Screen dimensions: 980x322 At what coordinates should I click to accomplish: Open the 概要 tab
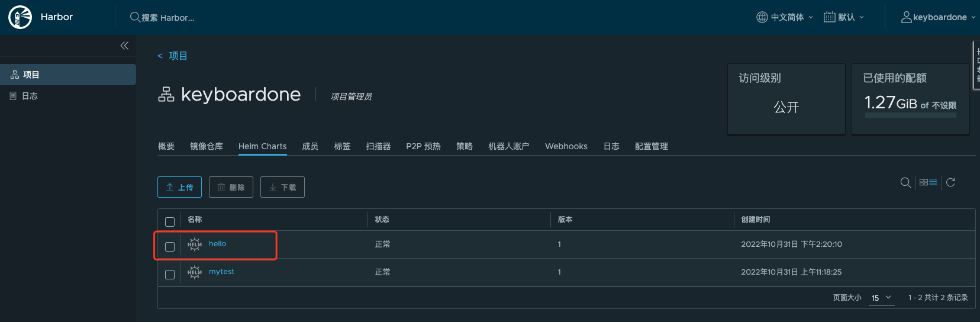pos(166,146)
